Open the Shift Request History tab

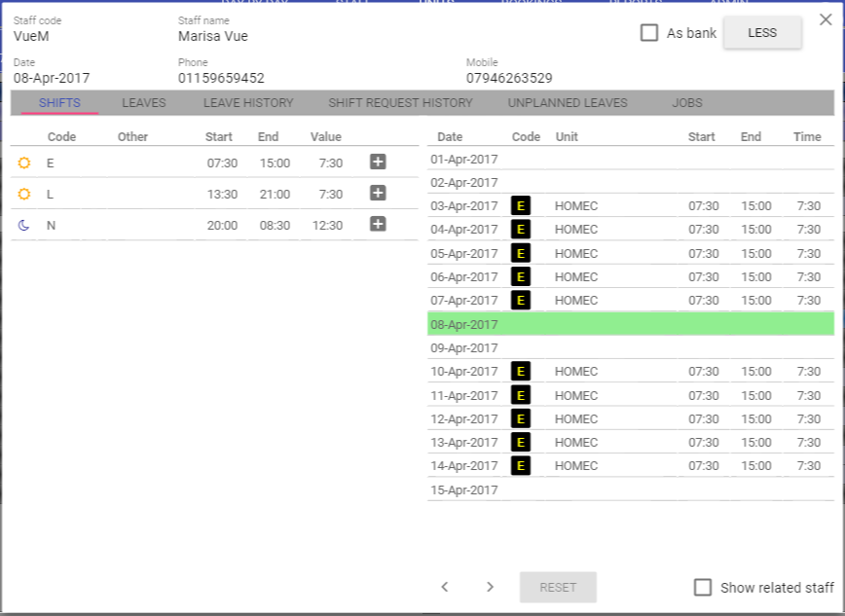pyautogui.click(x=400, y=103)
